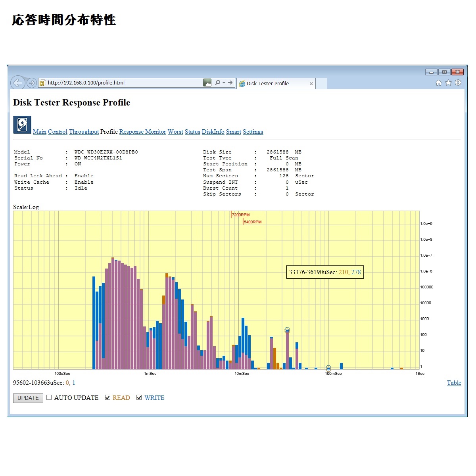Click the browser Forward arrow button
Image resolution: width=476 pixels, height=476 pixels.
point(32,83)
